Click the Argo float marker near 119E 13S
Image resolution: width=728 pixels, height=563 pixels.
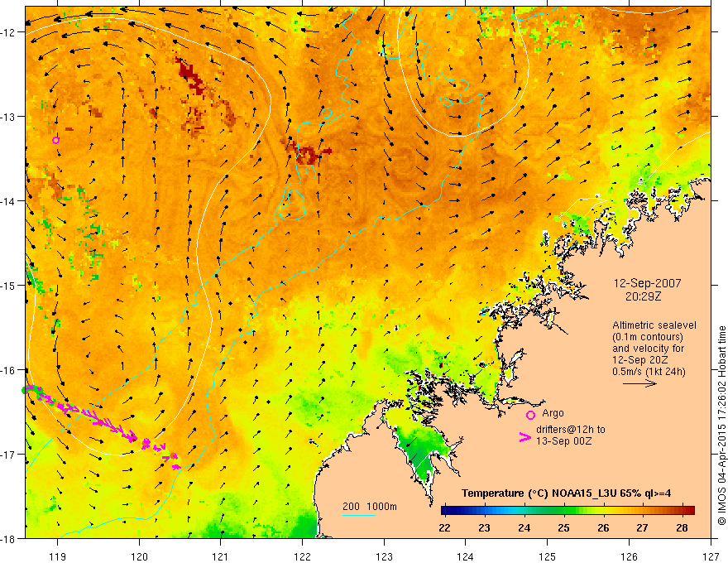tap(55, 140)
